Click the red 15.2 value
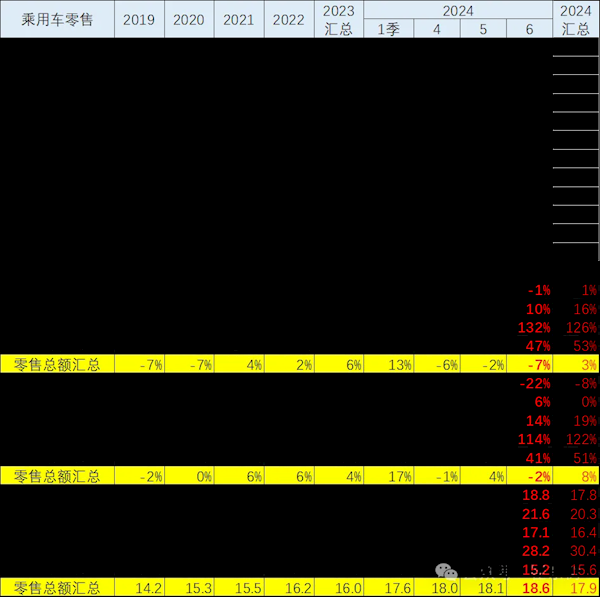Screen dimensions: 600x597 click(x=536, y=569)
